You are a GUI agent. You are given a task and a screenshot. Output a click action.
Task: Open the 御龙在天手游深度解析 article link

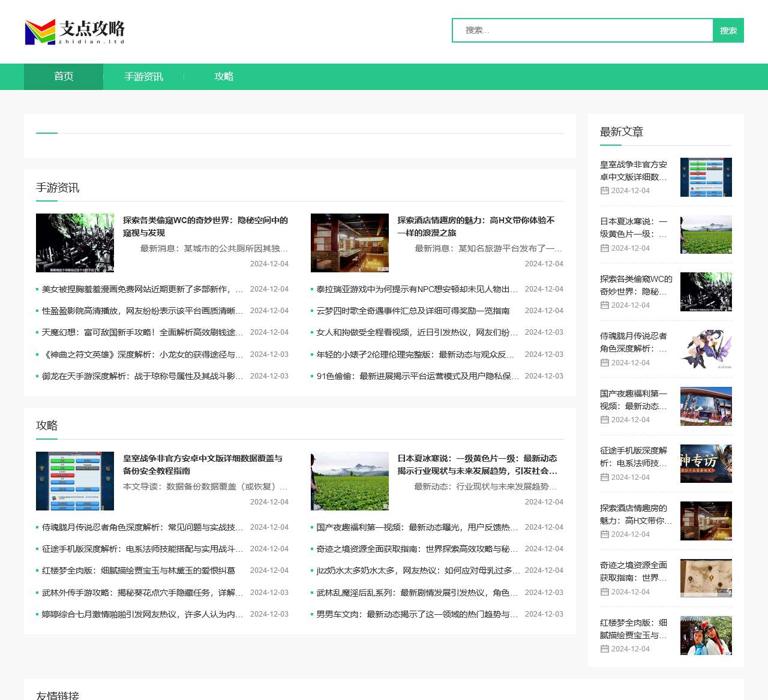(142, 376)
